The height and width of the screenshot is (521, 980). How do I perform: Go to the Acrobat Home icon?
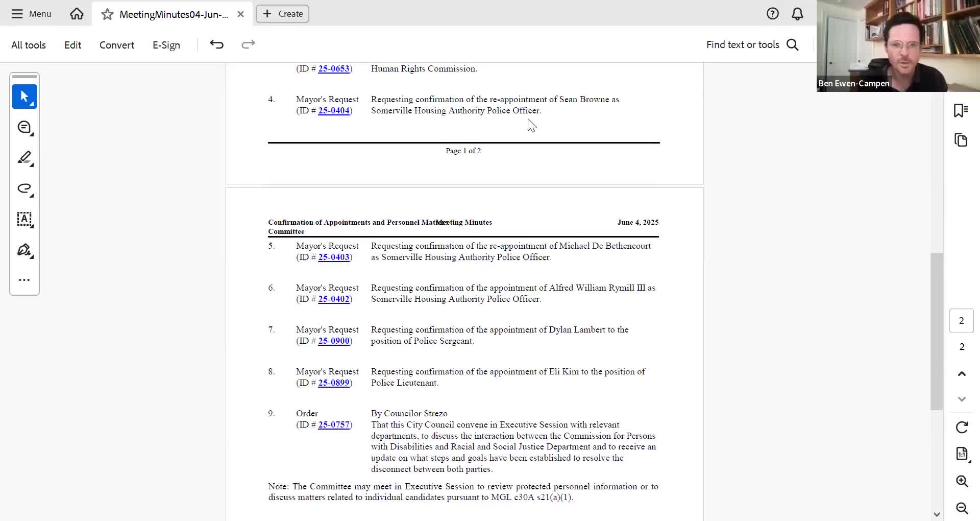click(x=77, y=14)
